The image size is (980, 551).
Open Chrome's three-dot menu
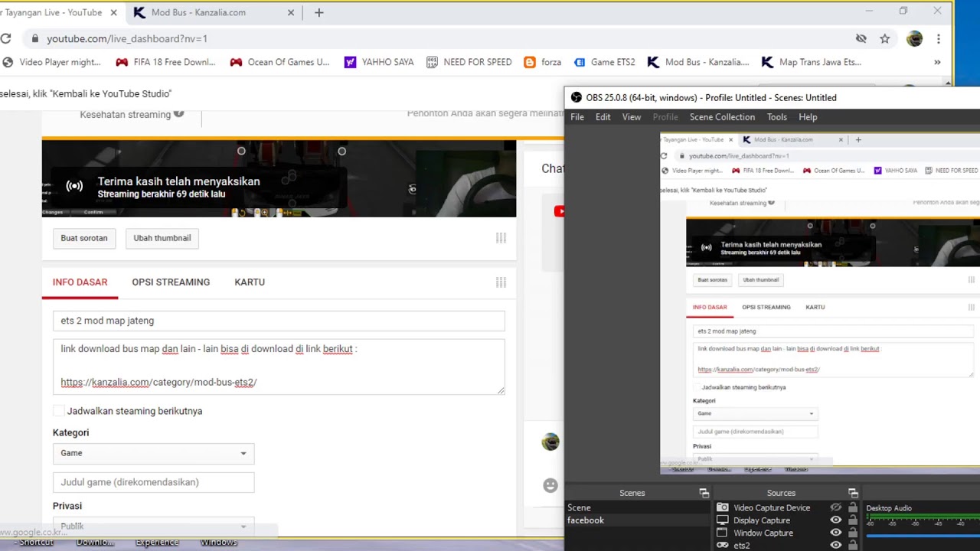point(939,38)
